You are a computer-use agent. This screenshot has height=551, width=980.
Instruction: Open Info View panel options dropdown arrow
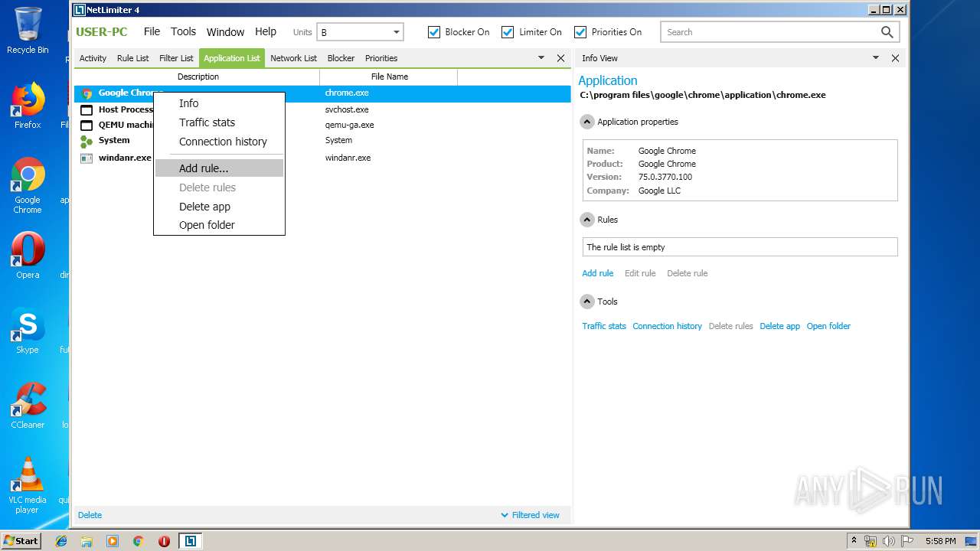(x=876, y=58)
